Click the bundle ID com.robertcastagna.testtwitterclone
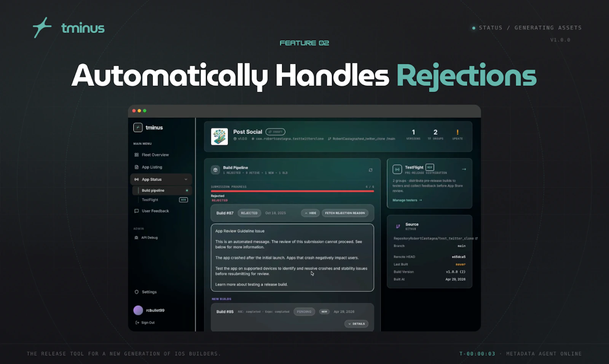 (x=290, y=139)
